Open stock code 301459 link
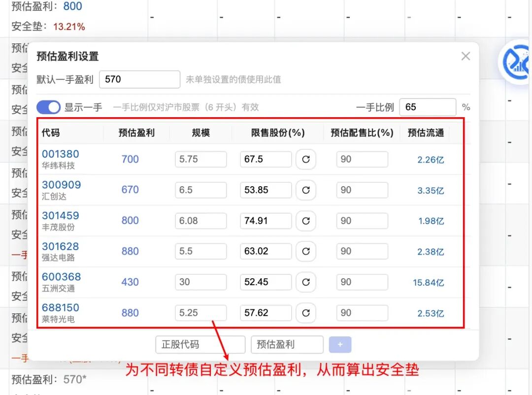The width and height of the screenshot is (532, 395). [61, 216]
